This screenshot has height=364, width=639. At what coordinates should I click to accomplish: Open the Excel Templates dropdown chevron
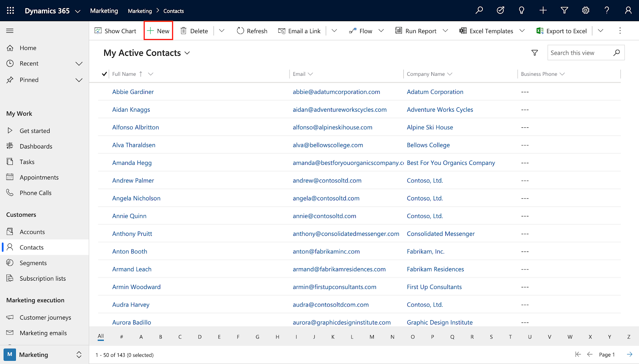[522, 31]
